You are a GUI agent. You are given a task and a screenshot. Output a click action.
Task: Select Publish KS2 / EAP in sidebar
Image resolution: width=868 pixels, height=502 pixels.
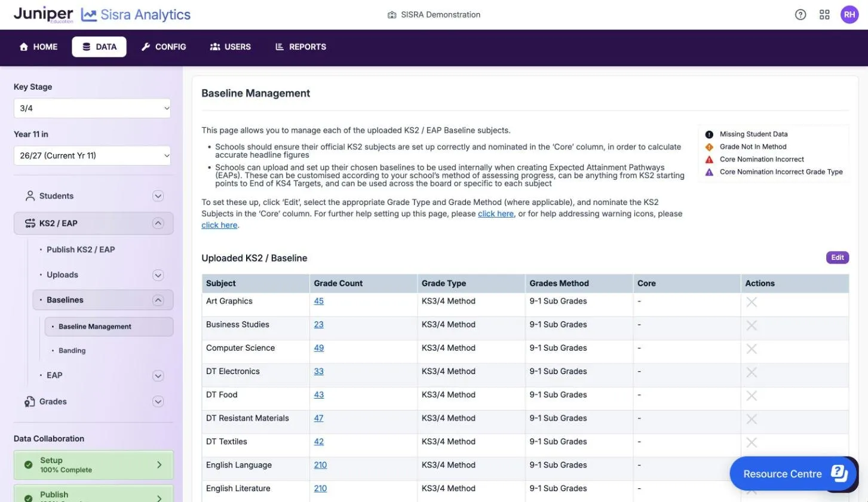point(81,250)
